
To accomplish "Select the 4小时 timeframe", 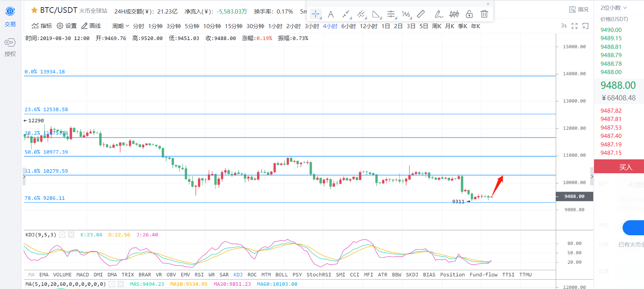I will pyautogui.click(x=330, y=26).
